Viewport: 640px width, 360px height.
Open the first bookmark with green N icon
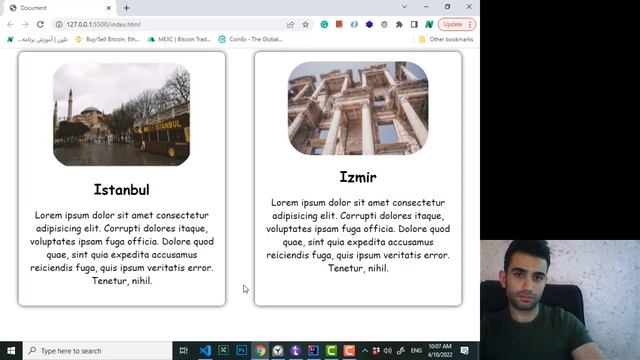[37, 40]
